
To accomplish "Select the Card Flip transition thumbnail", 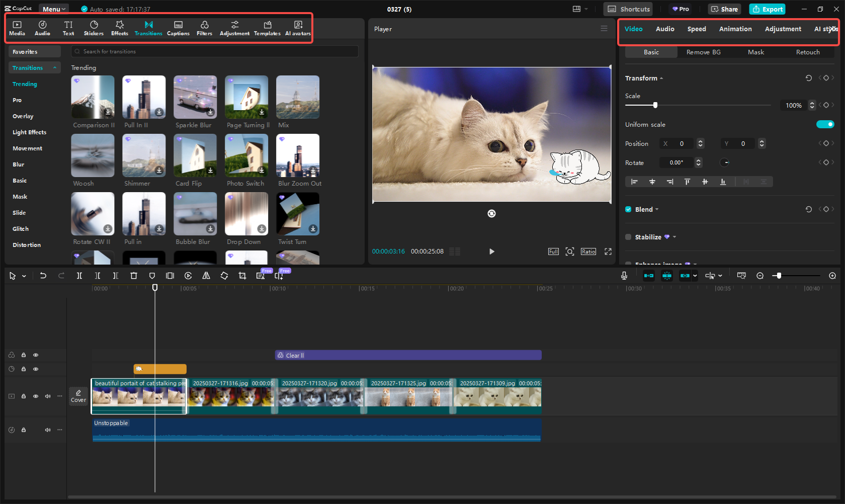I will 195,155.
